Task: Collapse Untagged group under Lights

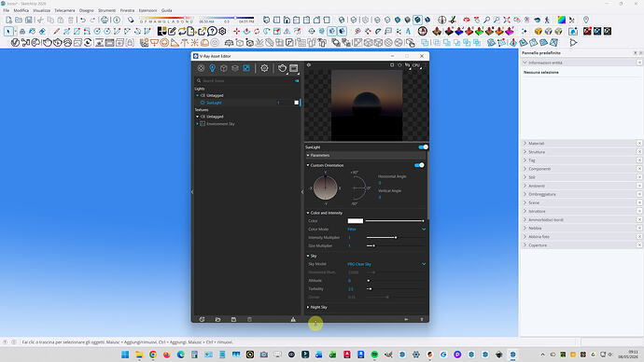Action: (x=197, y=95)
